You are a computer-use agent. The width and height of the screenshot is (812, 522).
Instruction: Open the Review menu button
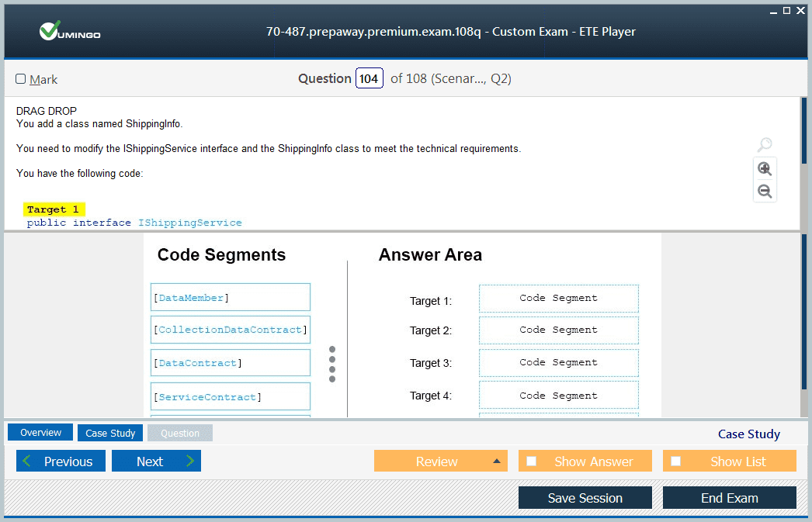pyautogui.click(x=441, y=461)
